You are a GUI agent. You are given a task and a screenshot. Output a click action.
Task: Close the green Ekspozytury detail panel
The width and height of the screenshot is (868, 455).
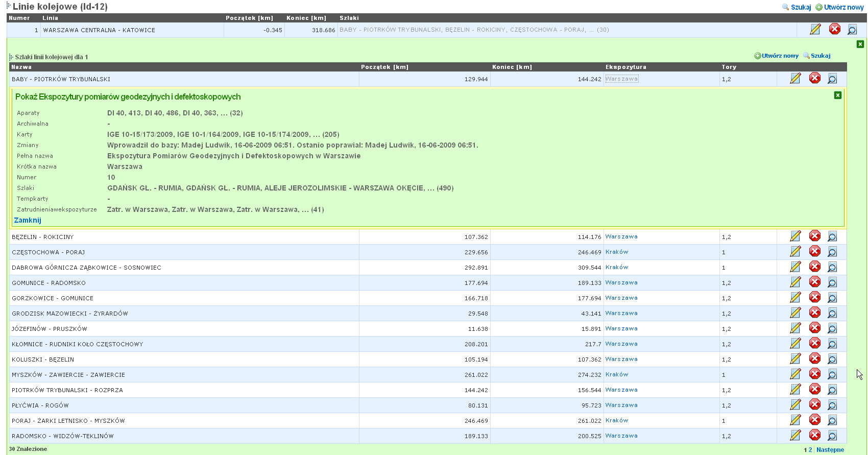coord(837,95)
